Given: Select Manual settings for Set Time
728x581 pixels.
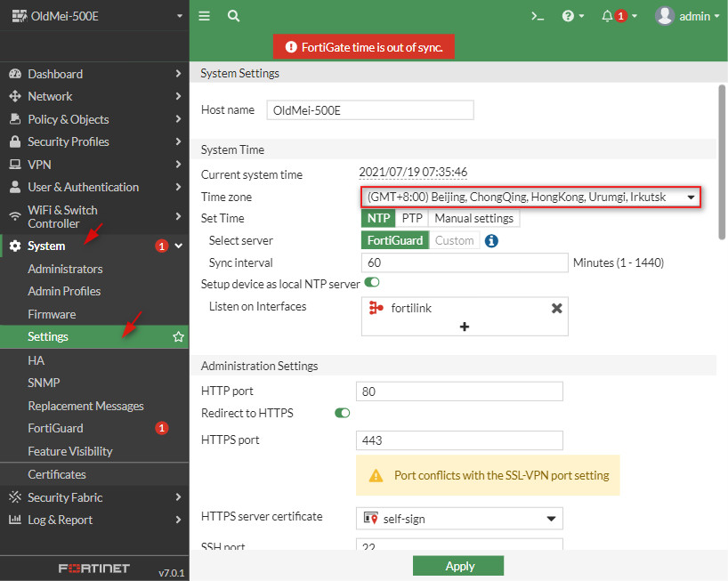Looking at the screenshot, I should point(473,218).
